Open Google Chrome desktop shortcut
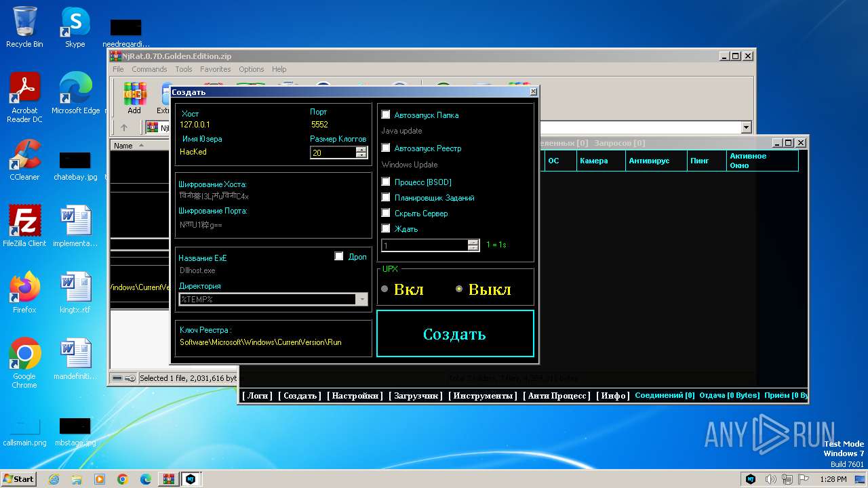 coord(24,363)
